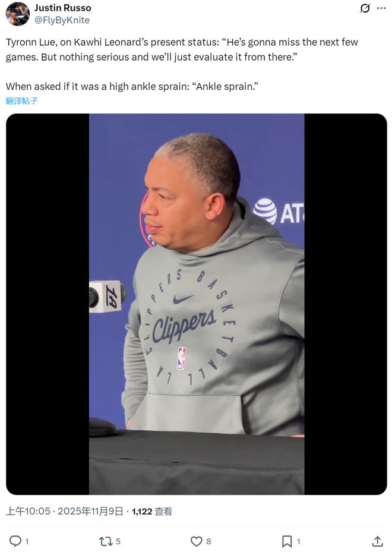The width and height of the screenshot is (392, 555).
Task: Play the Tyronn Lue press conference video
Action: click(197, 304)
